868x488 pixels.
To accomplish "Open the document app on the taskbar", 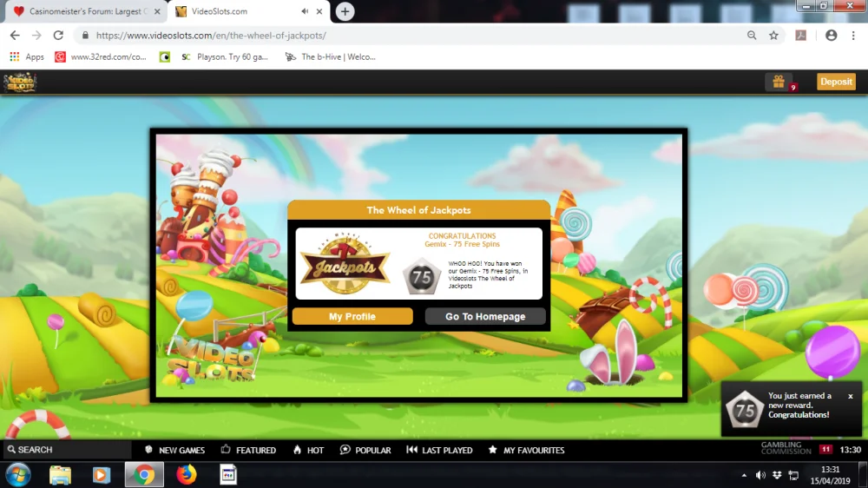I will tap(228, 475).
